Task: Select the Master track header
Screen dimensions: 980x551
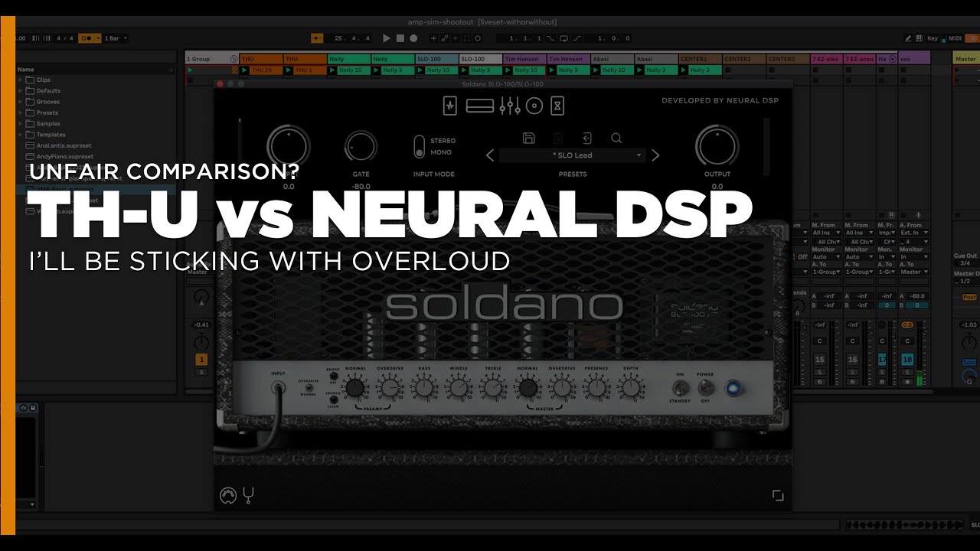Action: coord(966,59)
